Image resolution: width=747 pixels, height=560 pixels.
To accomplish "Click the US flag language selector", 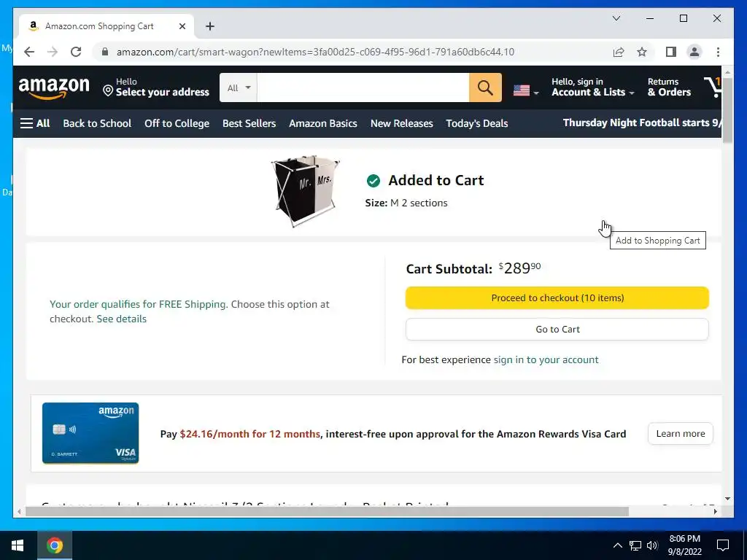I will click(x=526, y=90).
